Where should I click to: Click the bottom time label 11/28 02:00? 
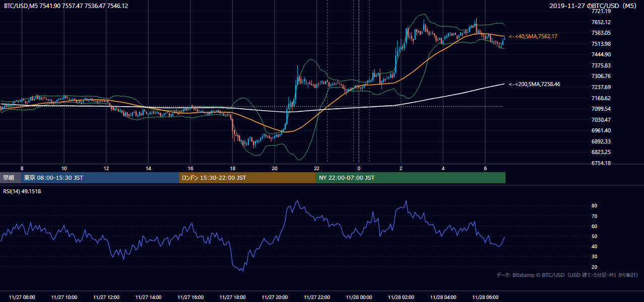coord(401,297)
